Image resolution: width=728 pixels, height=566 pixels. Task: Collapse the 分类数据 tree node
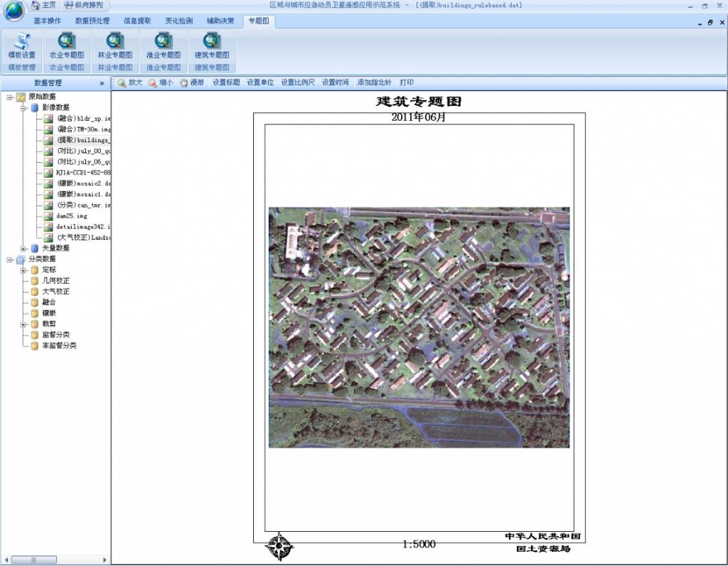click(9, 260)
